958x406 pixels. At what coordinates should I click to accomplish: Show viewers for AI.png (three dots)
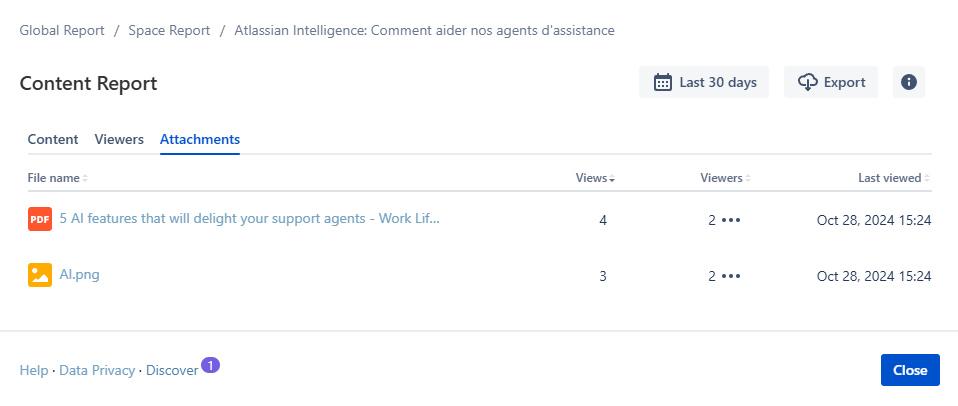tap(731, 276)
